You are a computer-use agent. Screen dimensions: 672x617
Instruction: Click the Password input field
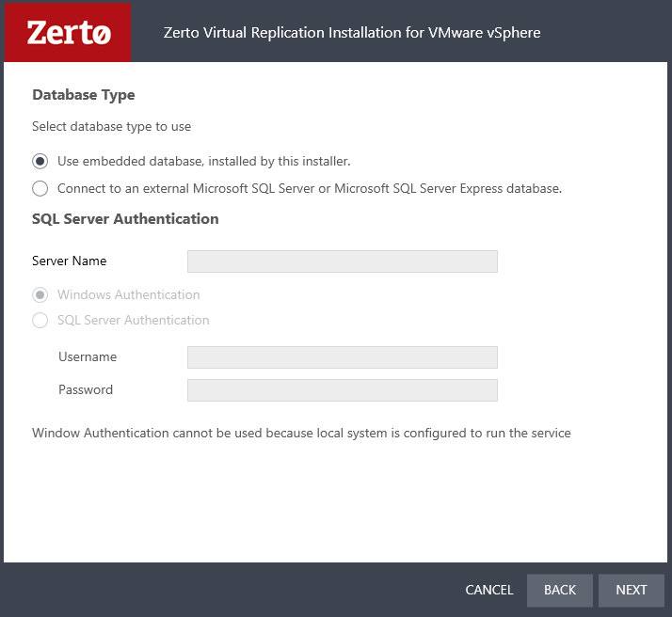(x=343, y=390)
